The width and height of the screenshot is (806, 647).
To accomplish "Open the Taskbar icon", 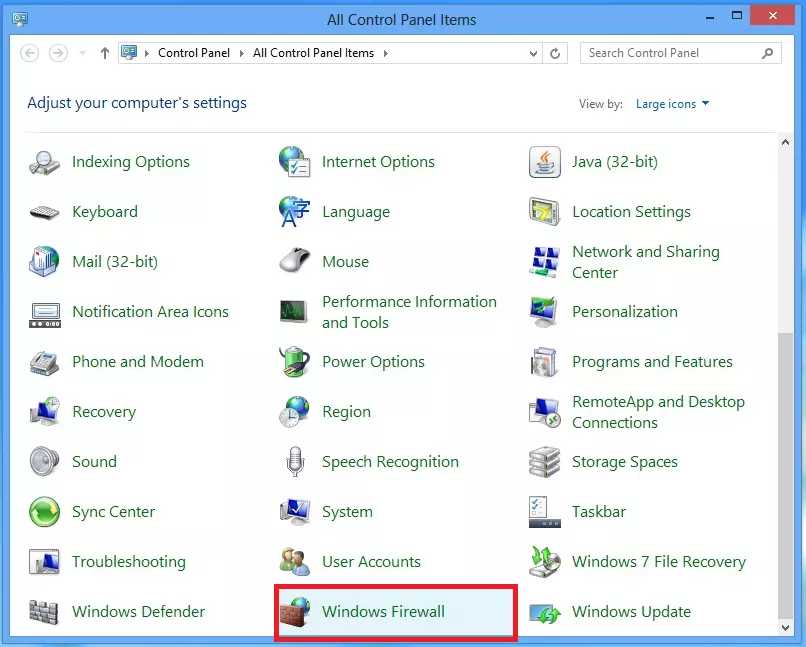I will 545,511.
